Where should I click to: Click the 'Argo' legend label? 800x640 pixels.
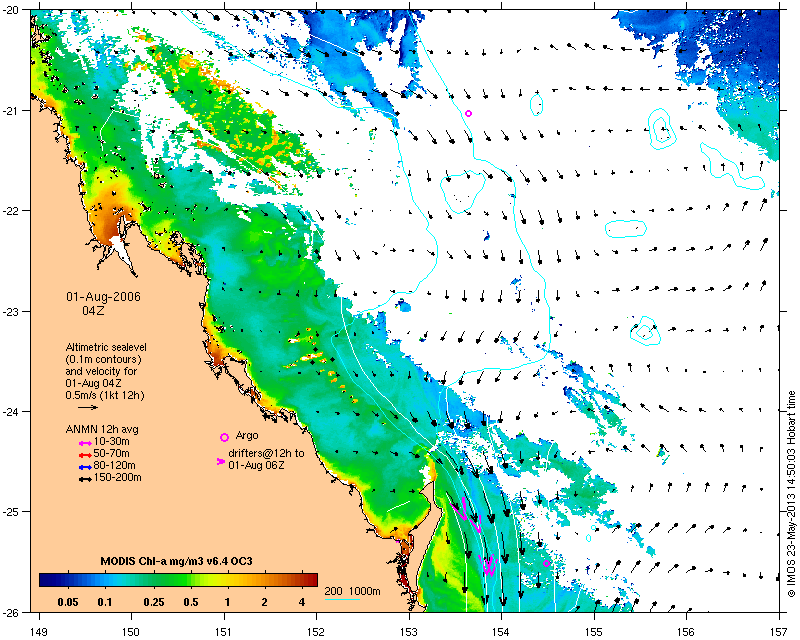(x=247, y=436)
